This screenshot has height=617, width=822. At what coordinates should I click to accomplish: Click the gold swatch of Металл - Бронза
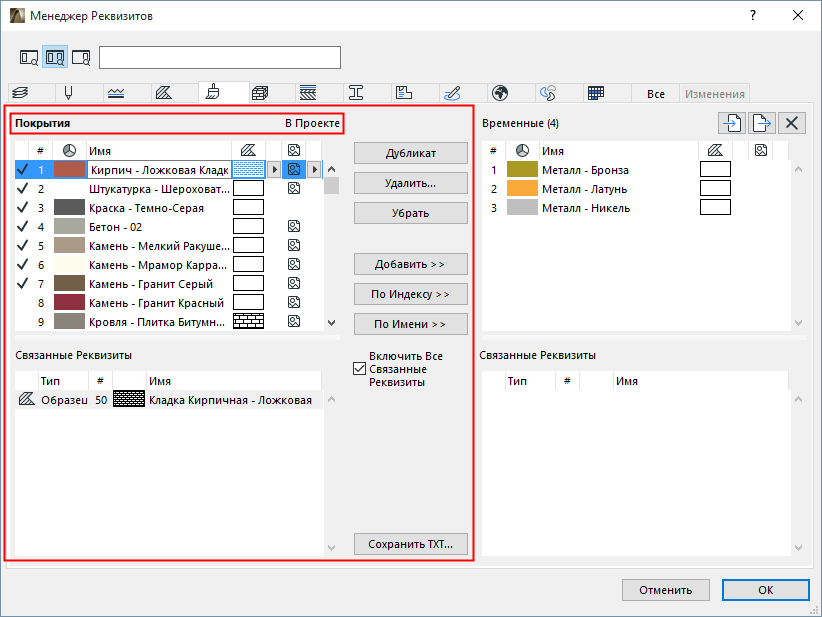522,169
